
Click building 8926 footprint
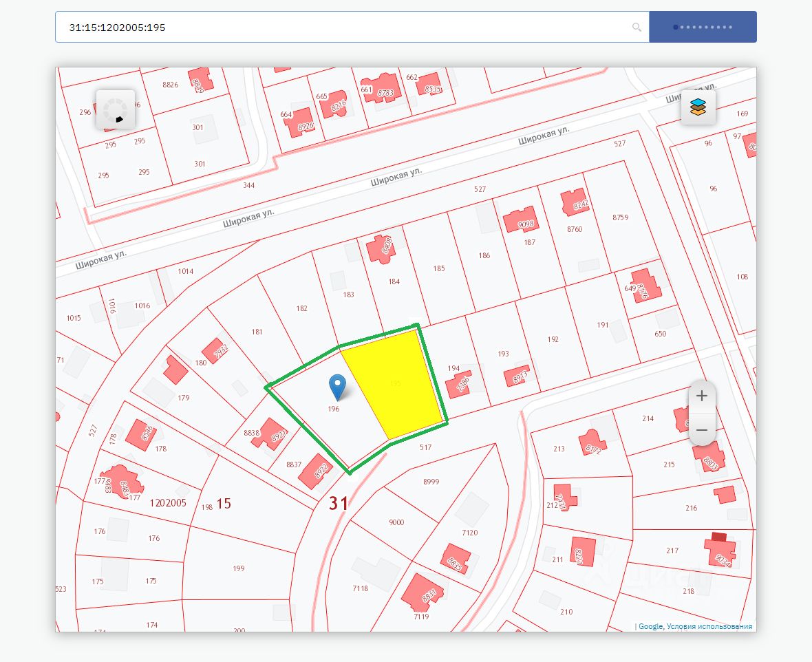pyautogui.click(x=300, y=123)
